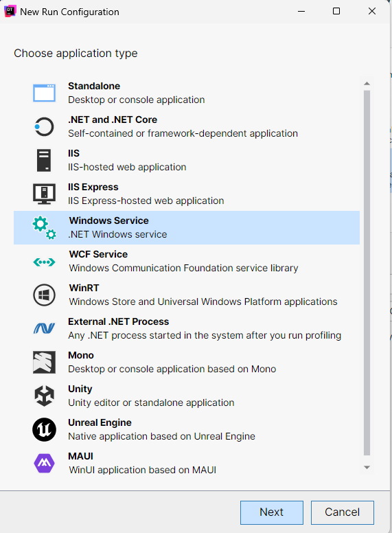Click 'Windows Communication Foundation service library' description
392x533 pixels.
click(183, 268)
